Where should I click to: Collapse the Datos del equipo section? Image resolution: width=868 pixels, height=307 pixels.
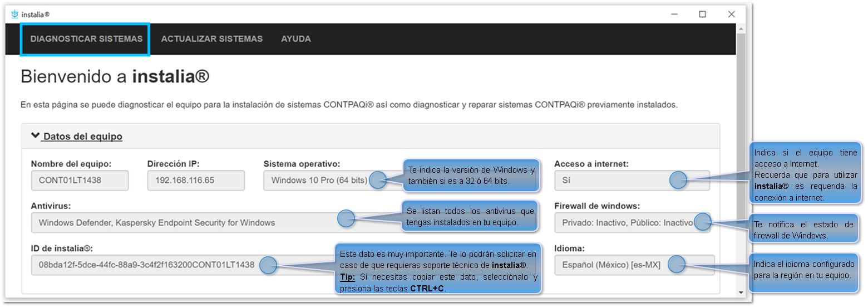click(x=77, y=136)
